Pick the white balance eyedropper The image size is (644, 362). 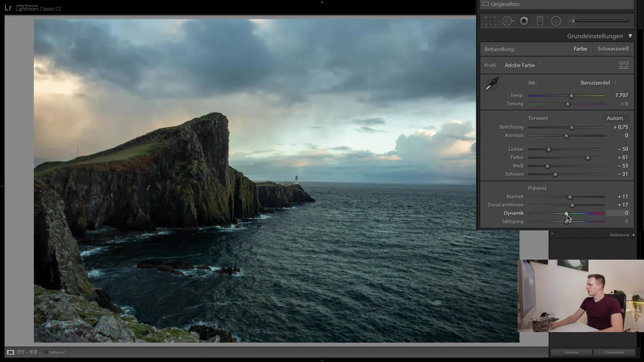click(492, 84)
